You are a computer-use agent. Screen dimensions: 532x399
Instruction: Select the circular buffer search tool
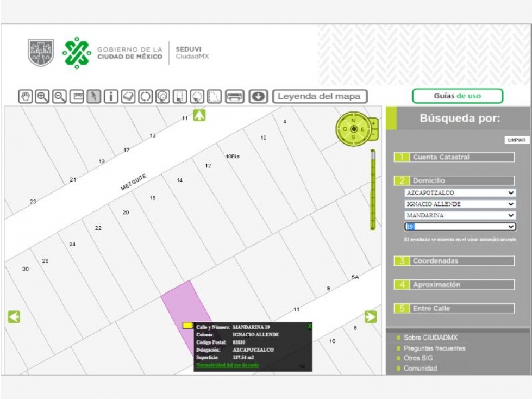pos(162,96)
